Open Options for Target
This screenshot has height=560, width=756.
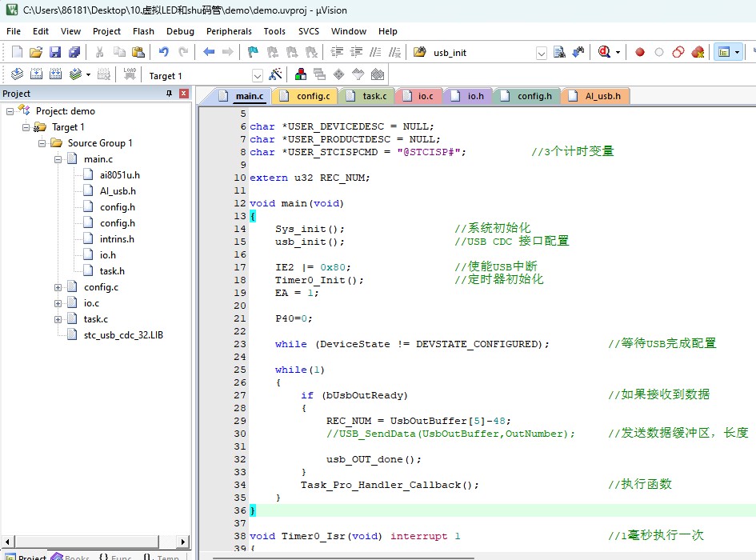tap(275, 74)
